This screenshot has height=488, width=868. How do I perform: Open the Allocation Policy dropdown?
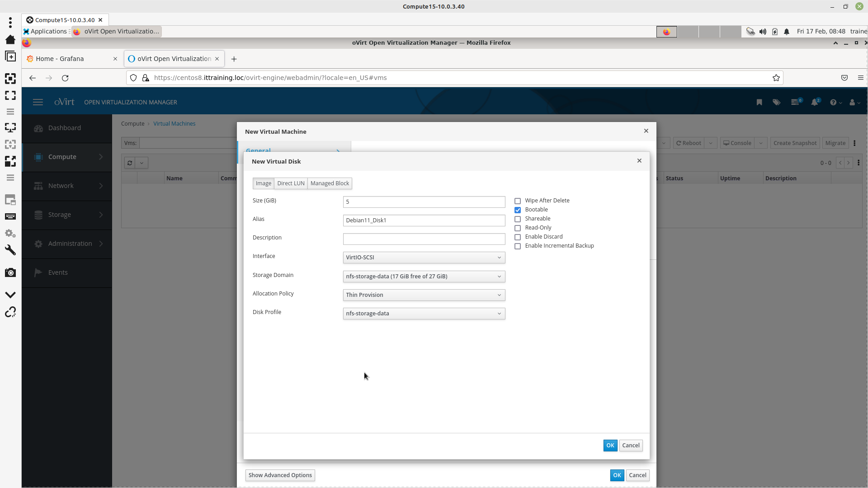pyautogui.click(x=424, y=295)
